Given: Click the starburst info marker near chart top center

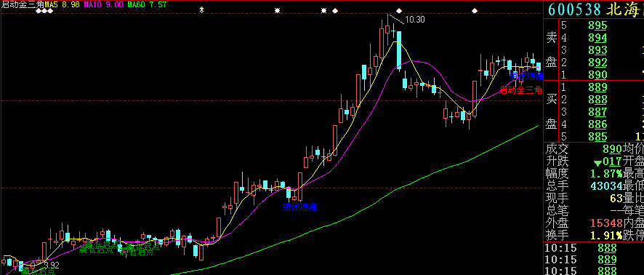Looking at the screenshot, I should 277,10.
